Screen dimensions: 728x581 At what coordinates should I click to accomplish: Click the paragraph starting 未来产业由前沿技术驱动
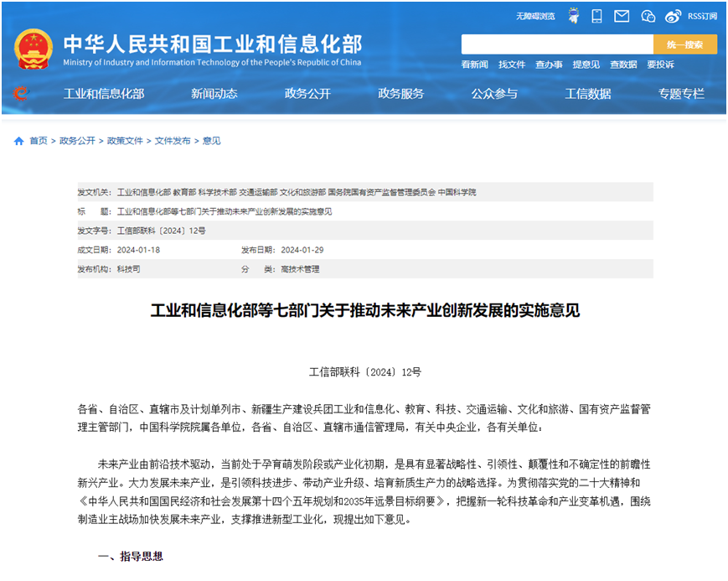pos(364,492)
